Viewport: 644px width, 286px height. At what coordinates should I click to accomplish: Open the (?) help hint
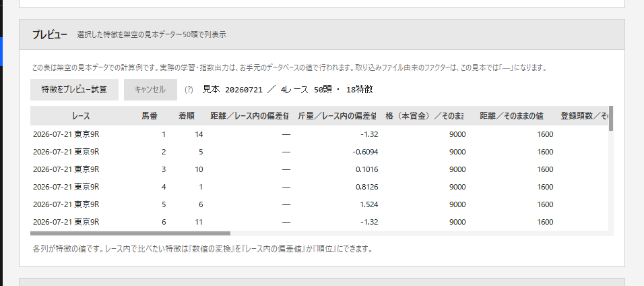click(189, 90)
